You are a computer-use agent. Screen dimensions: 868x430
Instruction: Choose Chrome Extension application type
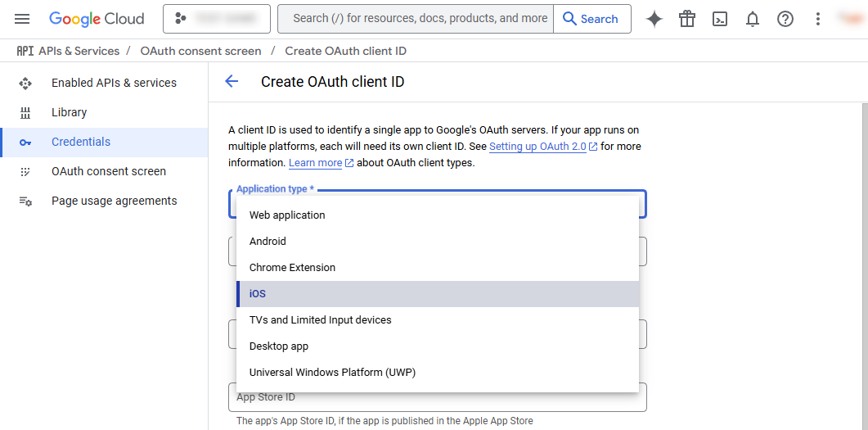pyautogui.click(x=438, y=268)
